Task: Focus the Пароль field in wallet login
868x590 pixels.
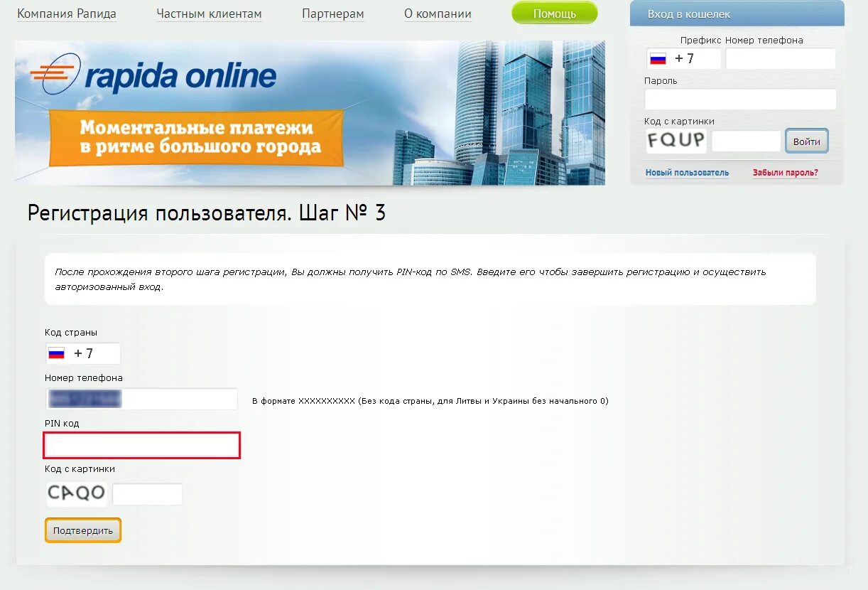Action: click(x=740, y=100)
